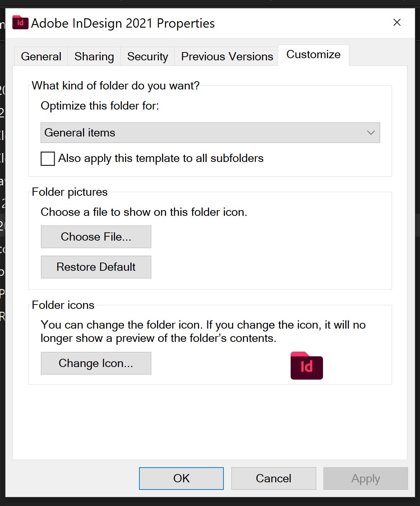Image resolution: width=420 pixels, height=506 pixels.
Task: Open the "Optimize this folder for" dropdown
Action: point(210,133)
